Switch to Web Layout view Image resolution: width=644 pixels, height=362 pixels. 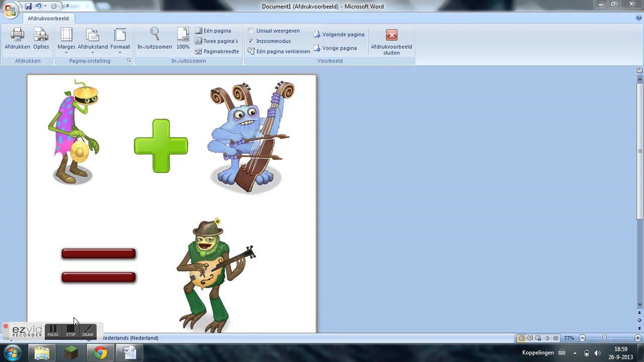[x=539, y=338]
